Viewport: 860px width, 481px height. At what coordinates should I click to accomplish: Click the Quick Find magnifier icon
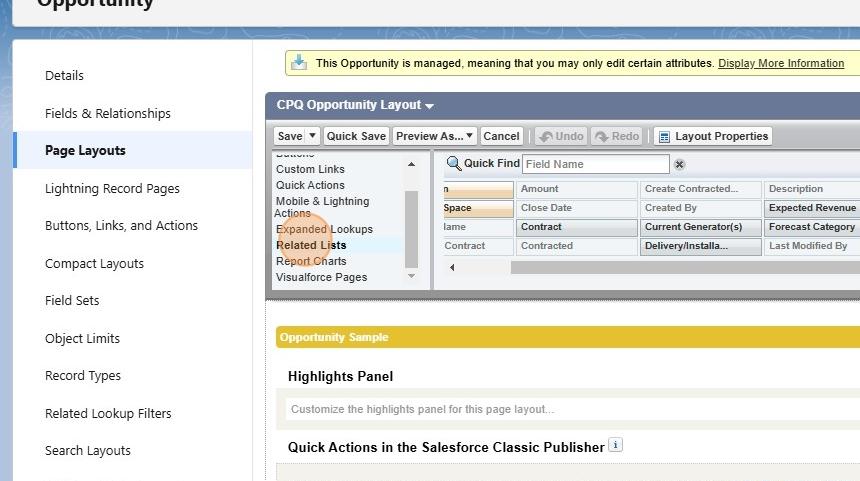coord(454,163)
